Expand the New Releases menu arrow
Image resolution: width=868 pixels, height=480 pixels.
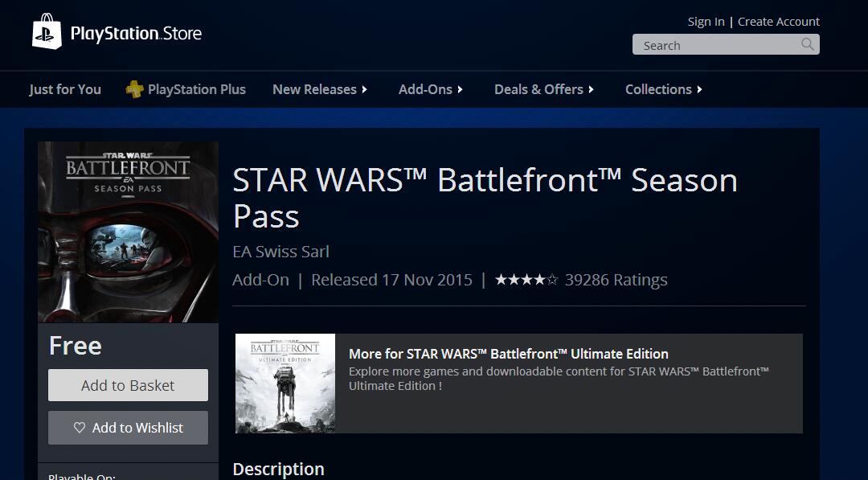(x=364, y=90)
